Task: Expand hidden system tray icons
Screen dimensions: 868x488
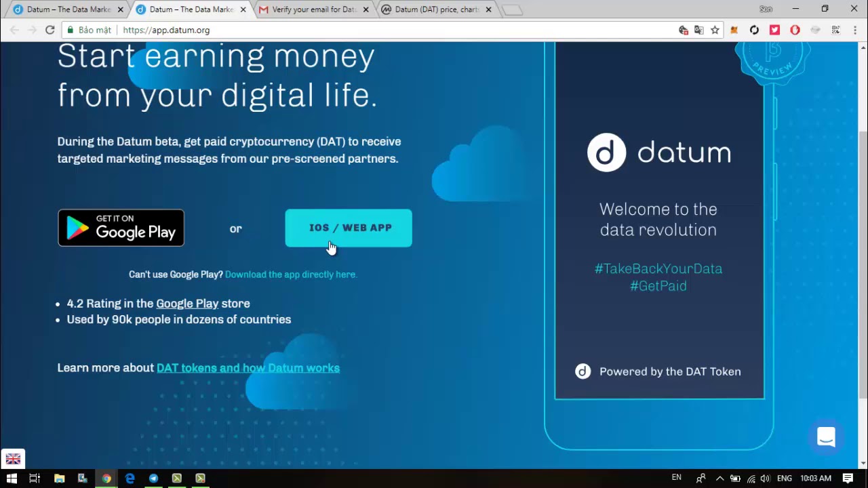Action: [x=719, y=479]
